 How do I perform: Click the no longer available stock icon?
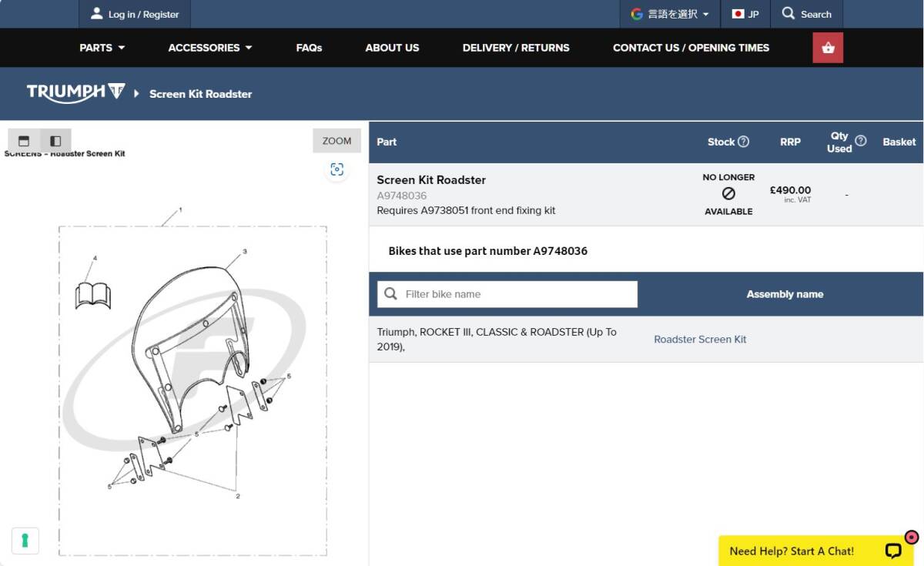coord(728,194)
